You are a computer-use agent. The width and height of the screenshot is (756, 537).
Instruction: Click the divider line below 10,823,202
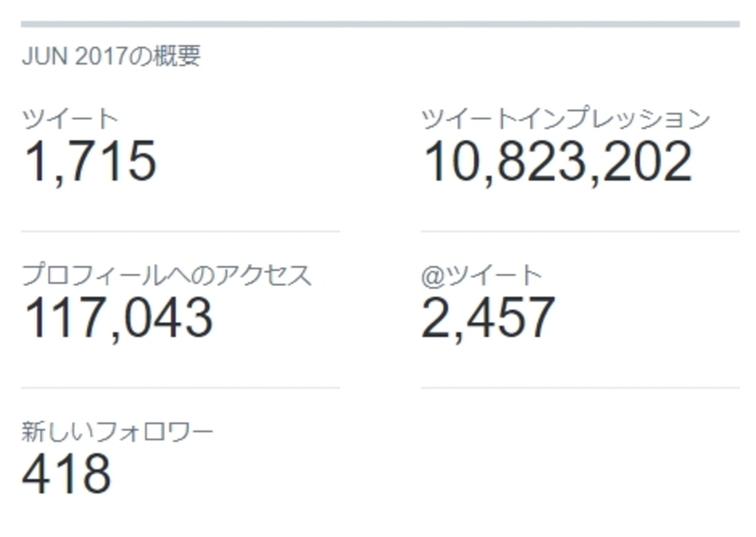coord(580,232)
